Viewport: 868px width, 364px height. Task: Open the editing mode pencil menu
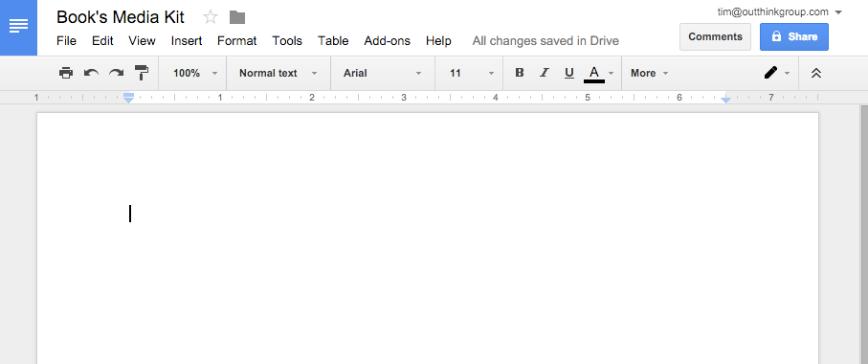(x=776, y=73)
